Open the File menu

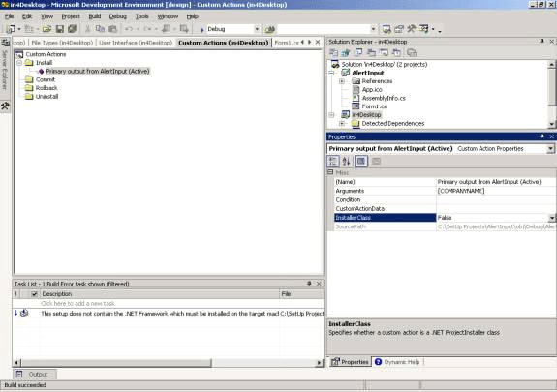10,16
